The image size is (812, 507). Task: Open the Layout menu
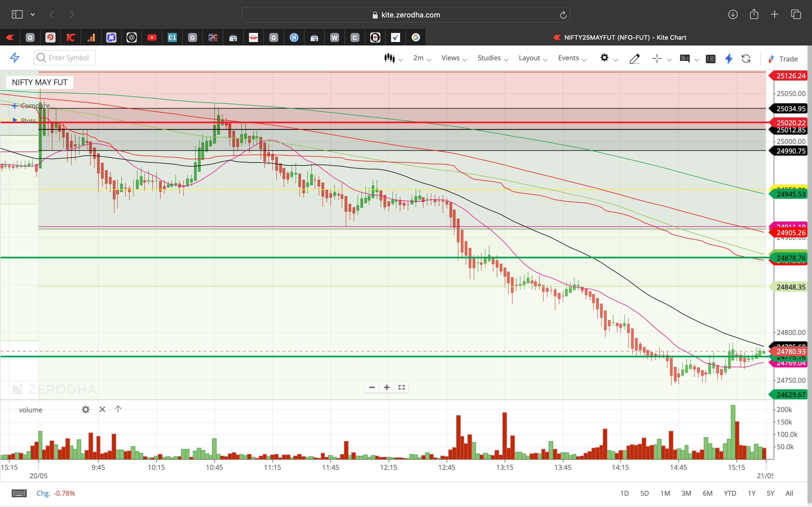[x=530, y=58]
